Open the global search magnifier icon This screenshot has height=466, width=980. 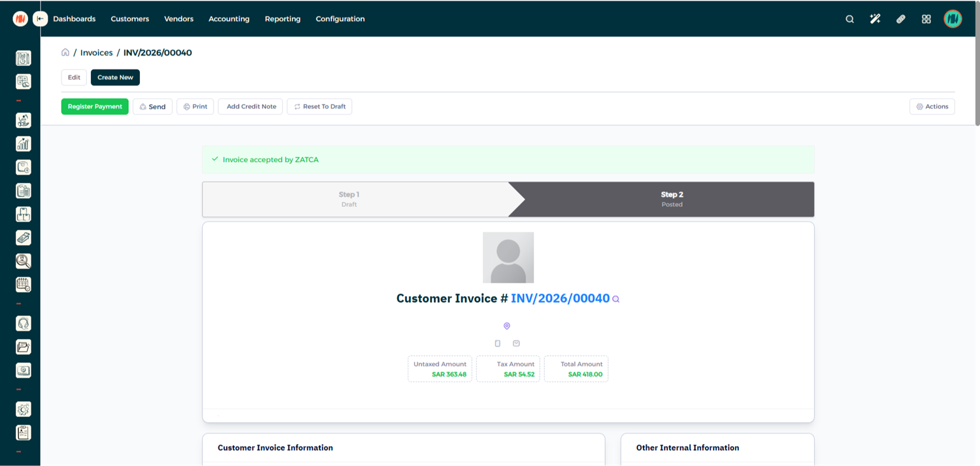coord(849,19)
